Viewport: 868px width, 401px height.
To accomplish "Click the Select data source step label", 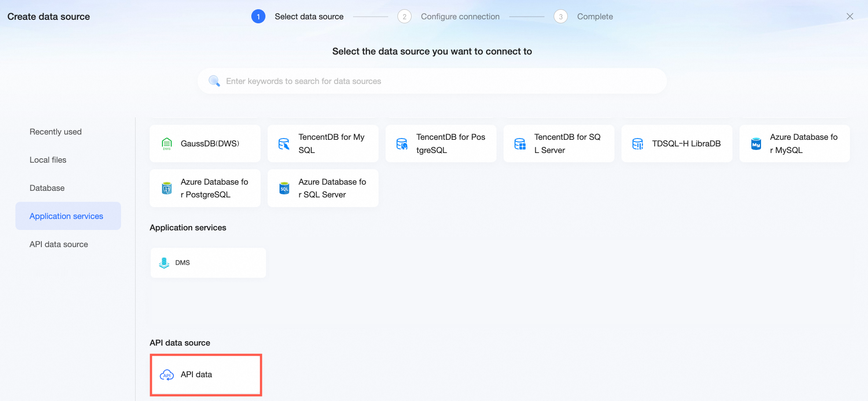I will coord(309,17).
